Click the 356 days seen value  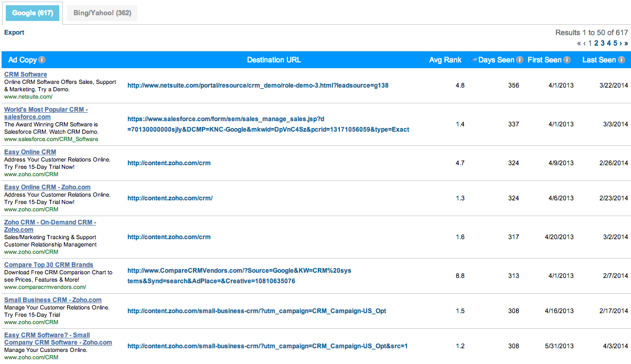(514, 85)
